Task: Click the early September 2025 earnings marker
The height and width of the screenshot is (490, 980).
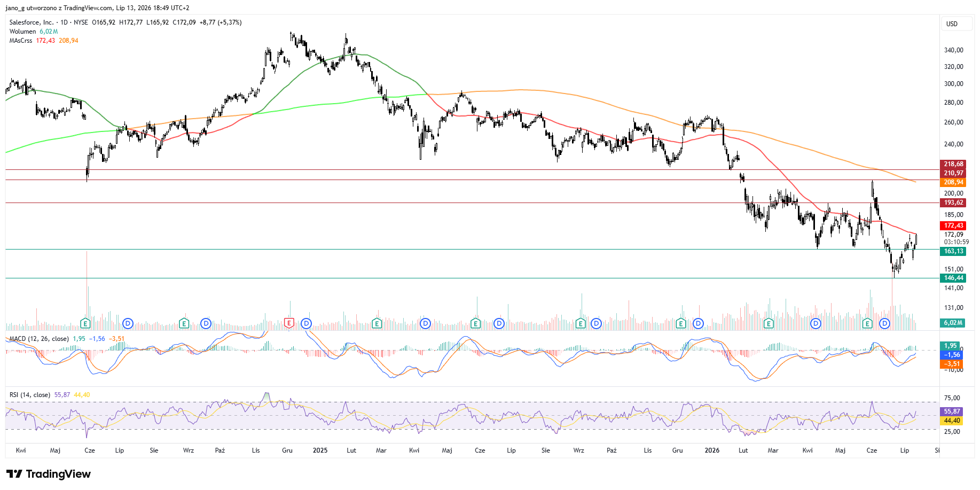Action: tap(581, 323)
